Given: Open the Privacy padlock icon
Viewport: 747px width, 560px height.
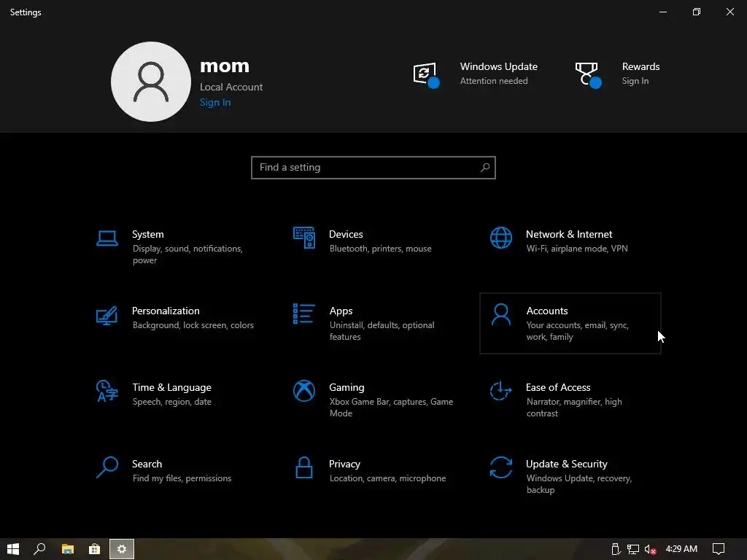Looking at the screenshot, I should point(304,467).
